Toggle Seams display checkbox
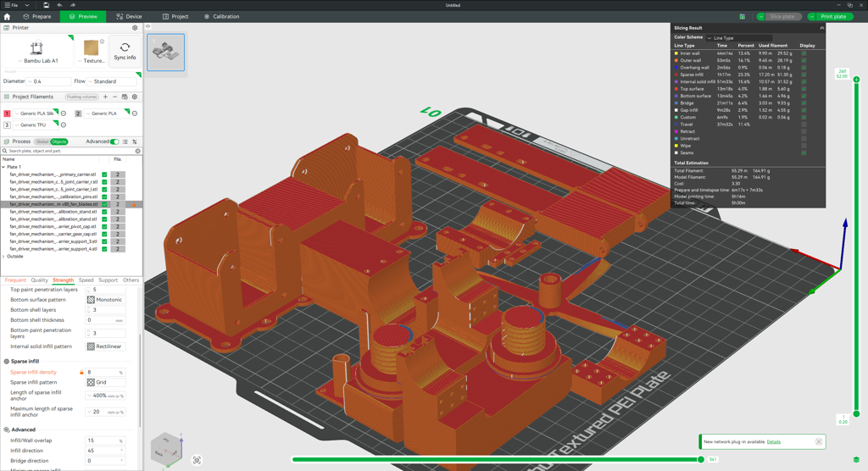Screen dimensions: 868x471 (804, 152)
